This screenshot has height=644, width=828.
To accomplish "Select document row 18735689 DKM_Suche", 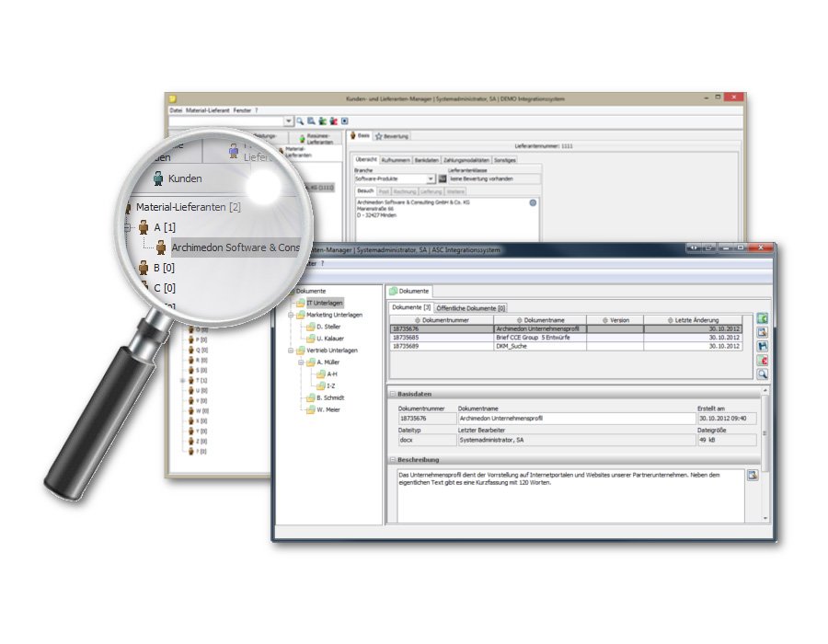I will click(x=566, y=347).
